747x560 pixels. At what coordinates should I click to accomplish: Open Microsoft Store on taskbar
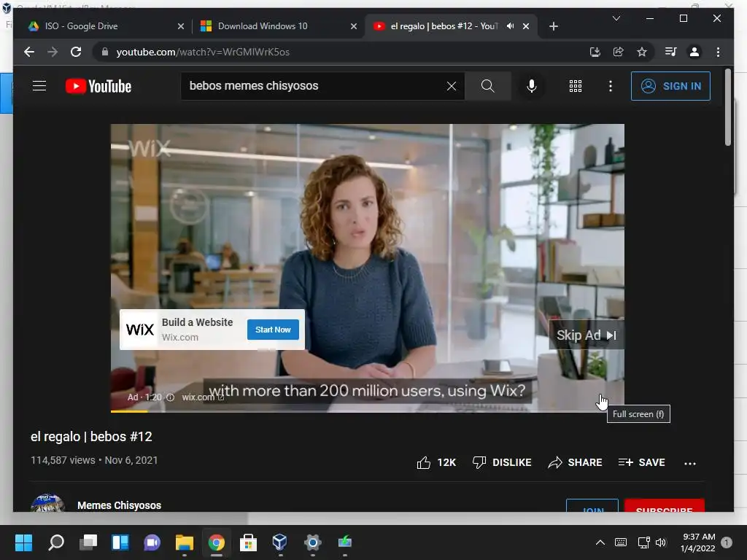coord(248,542)
